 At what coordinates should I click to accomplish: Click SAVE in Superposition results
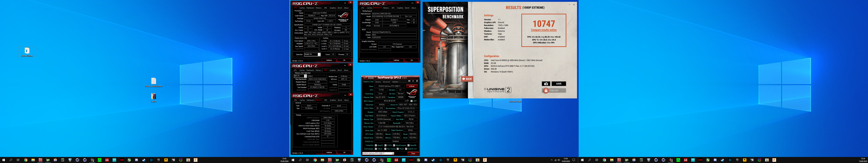pos(559,84)
